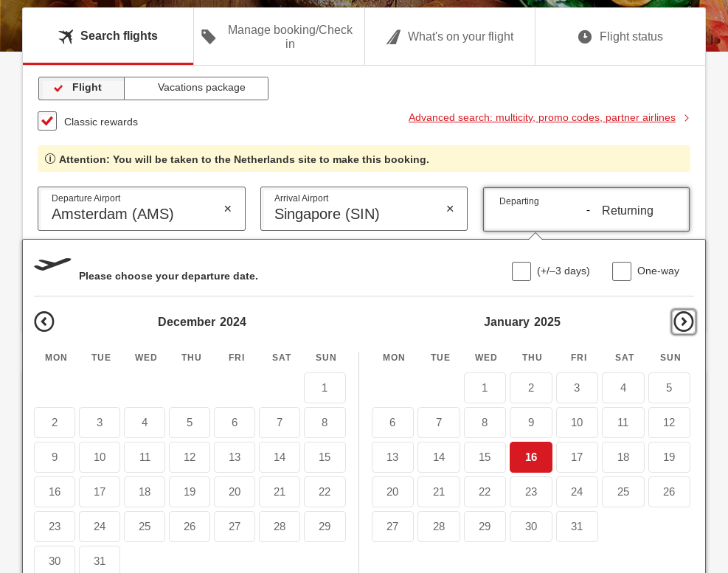Choose January 9, 2025
The width and height of the screenshot is (728, 573).
[x=531, y=423]
